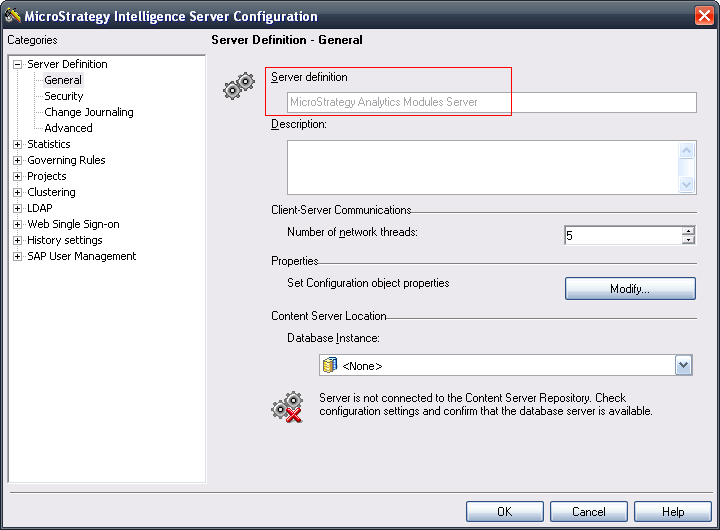
Task: Collapse the Server Definition tree node
Action: point(17,64)
